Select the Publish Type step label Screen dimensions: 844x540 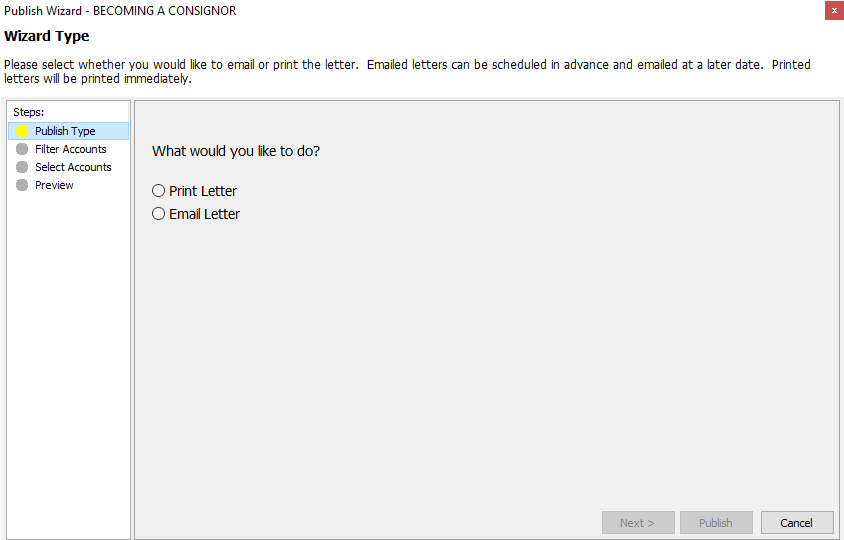click(x=65, y=131)
